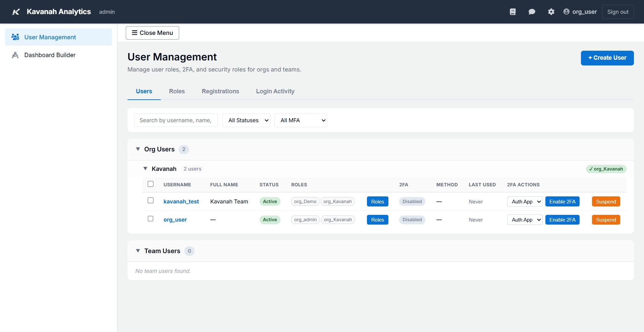644x332 pixels.
Task: Click the Kavanah Analytics logo
Action: coord(16,12)
